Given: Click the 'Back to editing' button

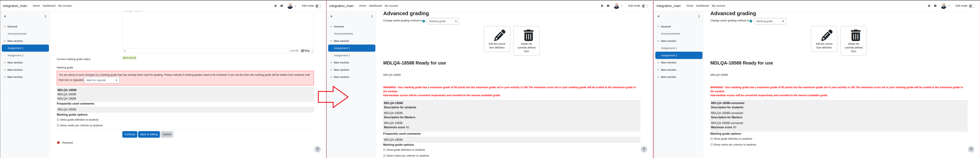Looking at the screenshot, I should click(149, 134).
